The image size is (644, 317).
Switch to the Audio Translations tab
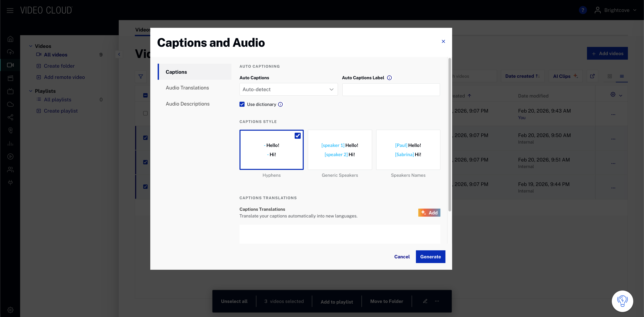[x=187, y=87]
